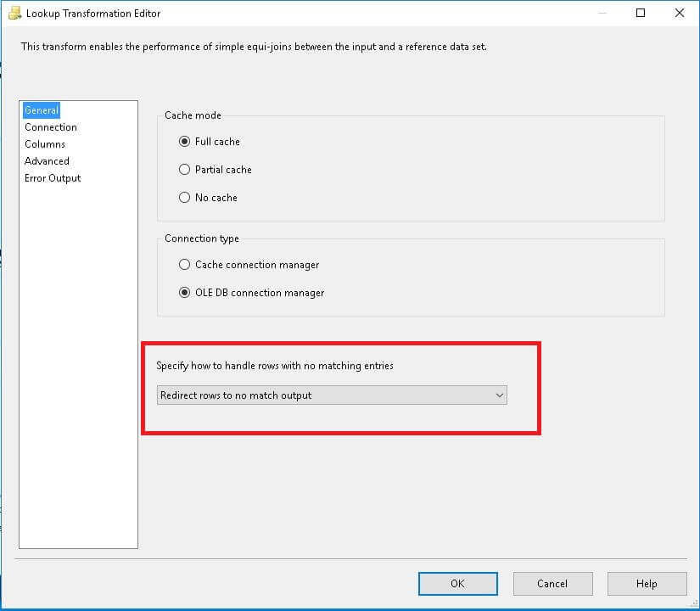Open the General page

(42, 110)
